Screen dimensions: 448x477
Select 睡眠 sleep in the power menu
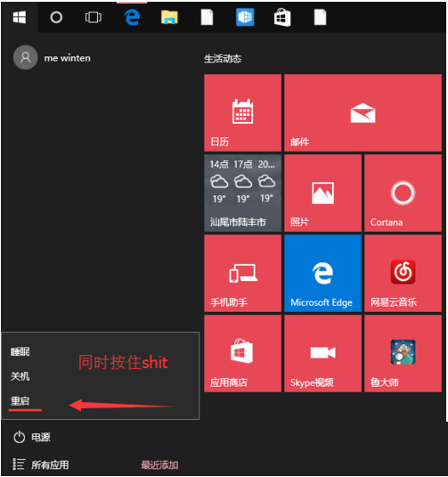20,352
